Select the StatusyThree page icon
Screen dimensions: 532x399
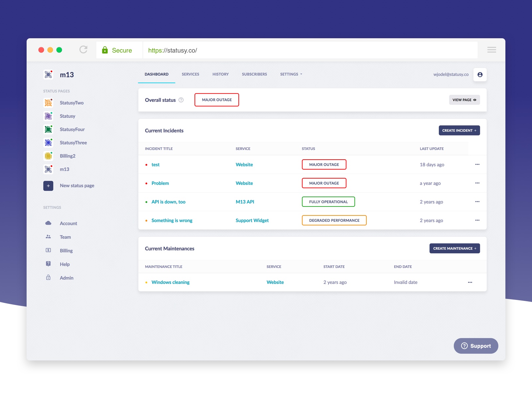[x=48, y=143]
